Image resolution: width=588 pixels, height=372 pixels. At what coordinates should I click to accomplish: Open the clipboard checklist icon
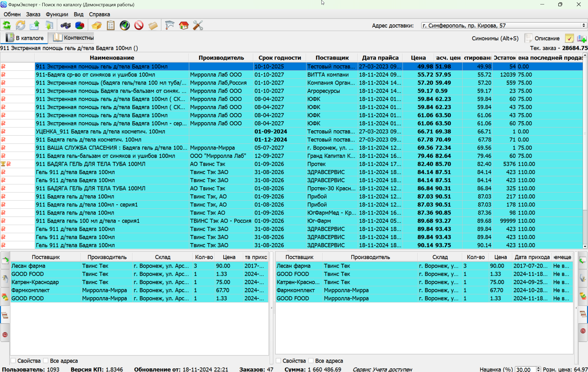111,26
